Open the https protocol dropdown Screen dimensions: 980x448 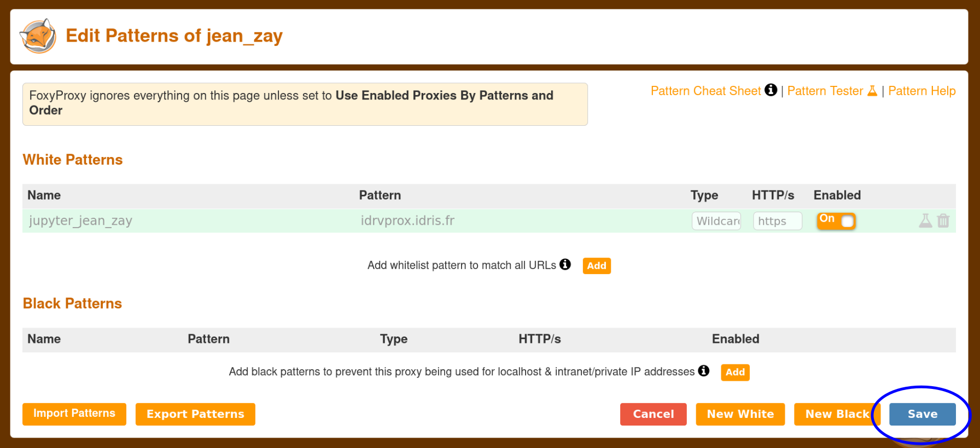(778, 221)
